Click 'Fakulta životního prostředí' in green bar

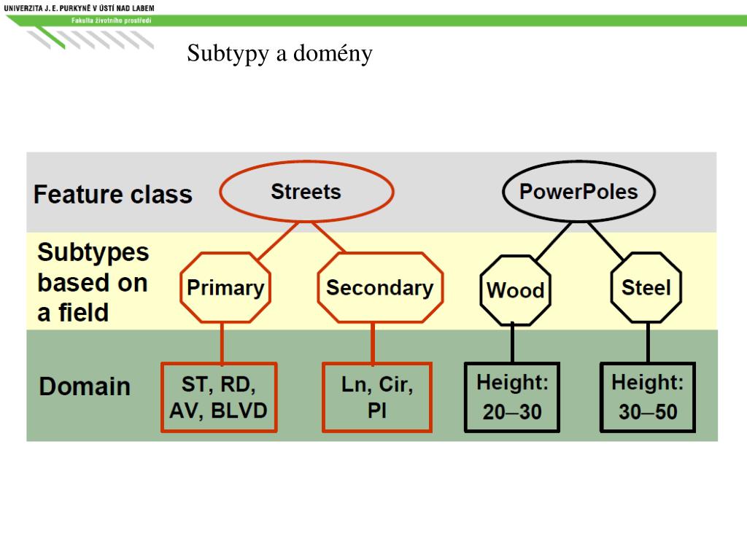(111, 20)
